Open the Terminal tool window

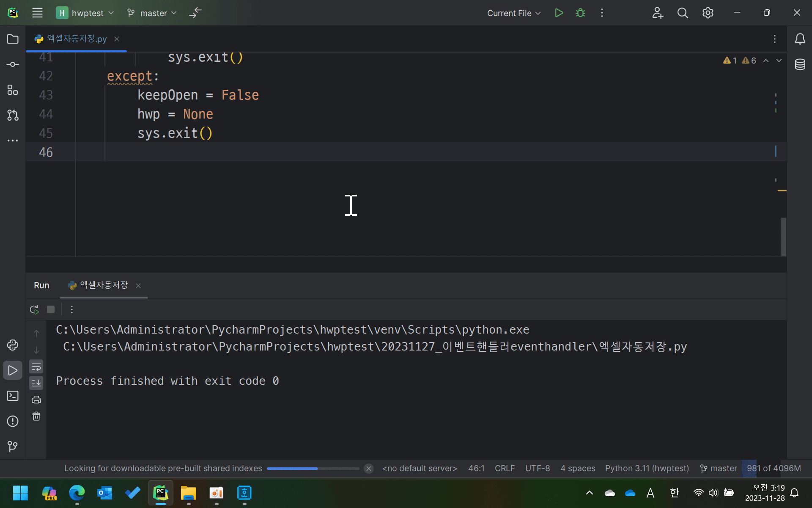[x=13, y=396]
